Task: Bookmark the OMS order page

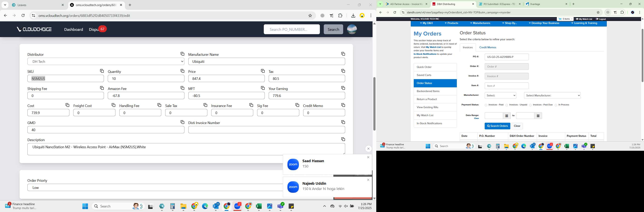Action: (310, 16)
